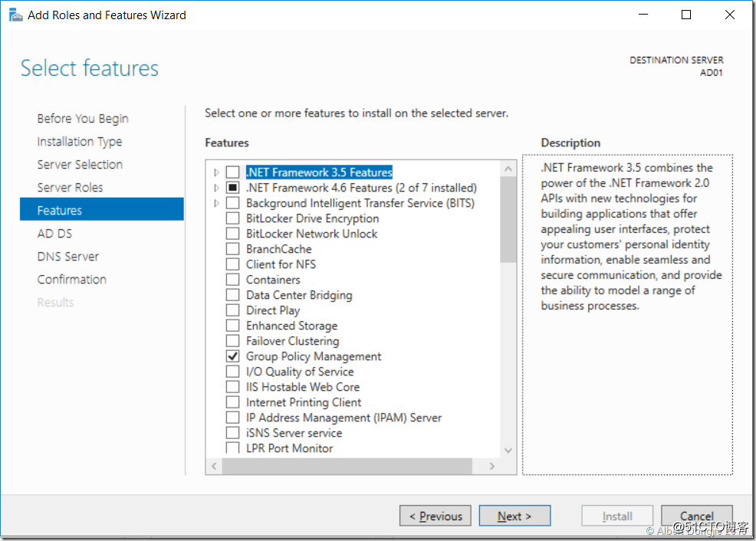Switch to the Server Selection step
This screenshot has width=756, height=541.
tap(80, 165)
